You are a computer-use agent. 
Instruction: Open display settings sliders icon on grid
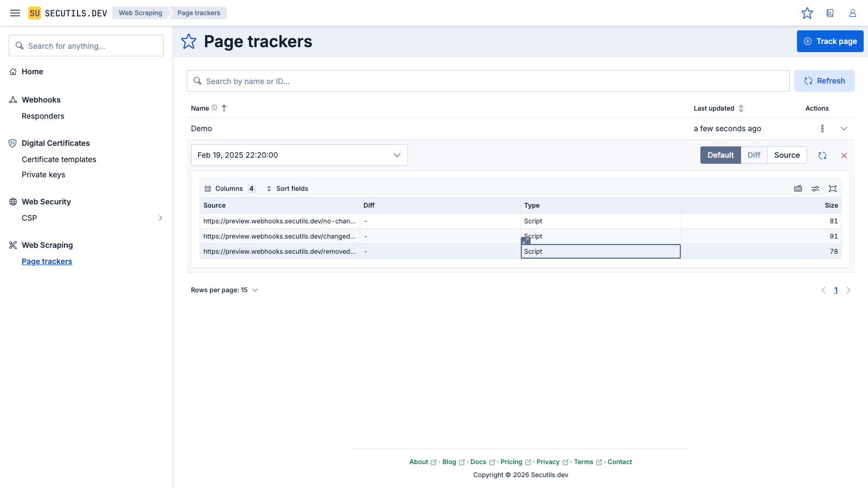[815, 188]
